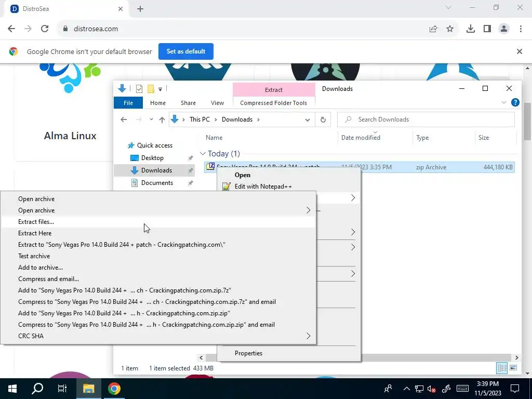Click Chrome icon on taskbar
The width and height of the screenshot is (532, 399).
(x=114, y=389)
